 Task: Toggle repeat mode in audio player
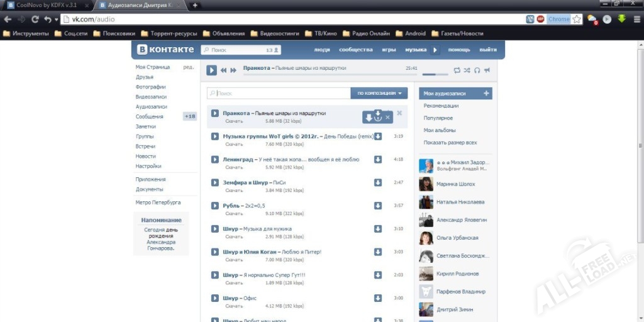[x=457, y=70]
